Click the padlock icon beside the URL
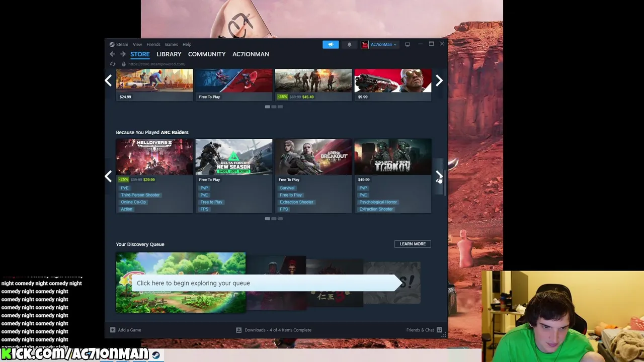The width and height of the screenshot is (644, 362). 123,64
